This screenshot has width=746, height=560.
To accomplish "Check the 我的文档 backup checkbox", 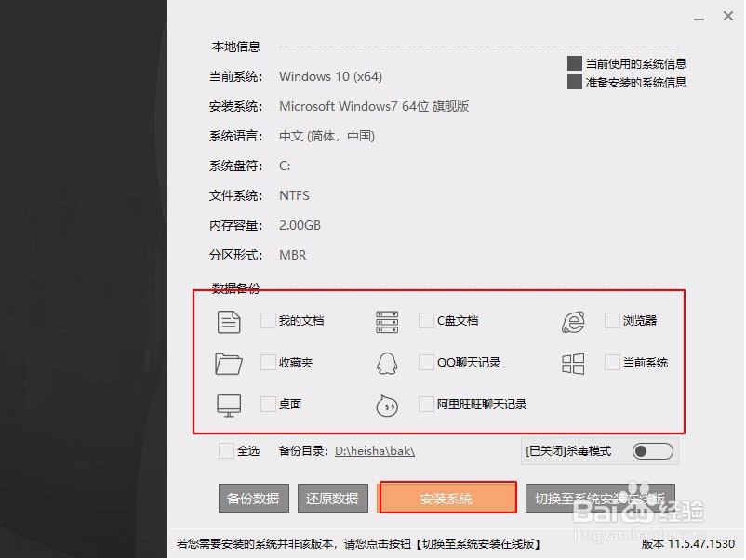I will [x=268, y=321].
